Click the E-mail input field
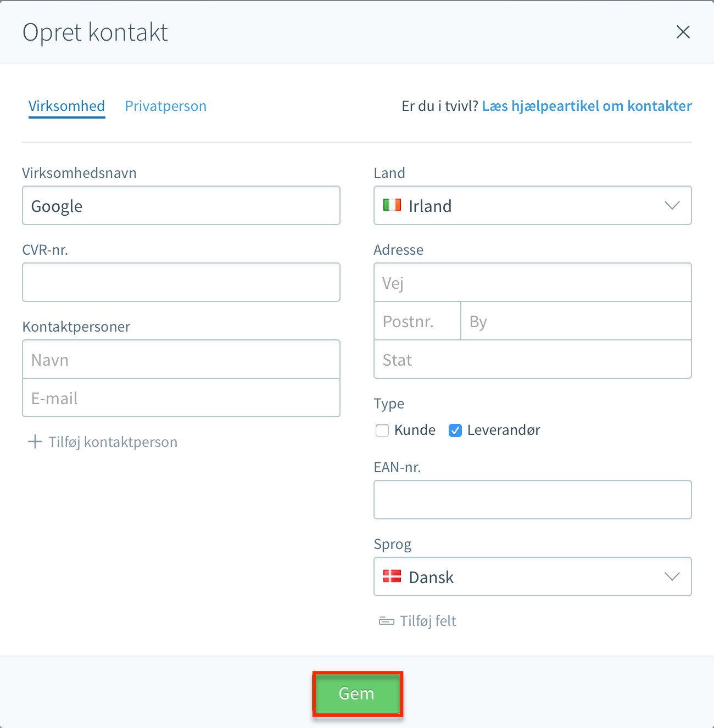714x728 pixels. [181, 397]
